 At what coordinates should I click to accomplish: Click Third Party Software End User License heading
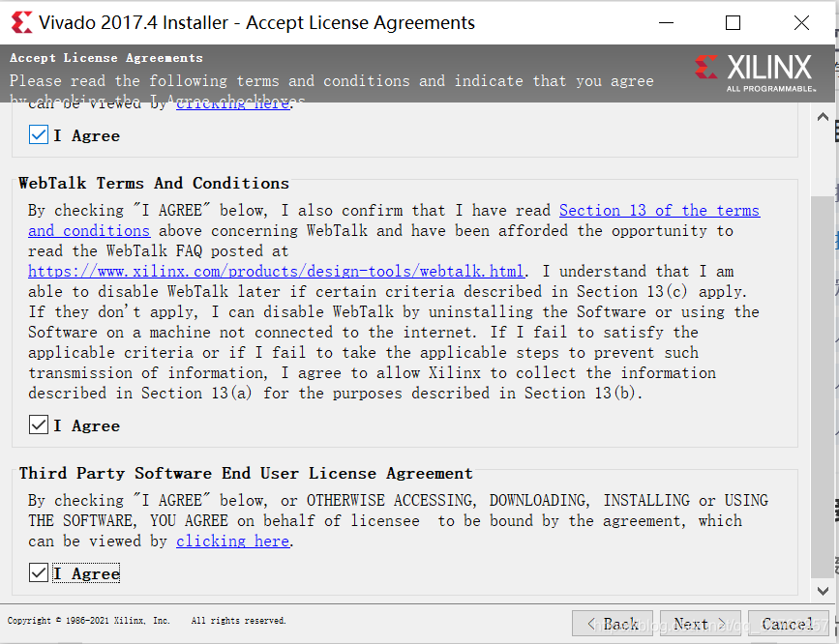point(246,474)
